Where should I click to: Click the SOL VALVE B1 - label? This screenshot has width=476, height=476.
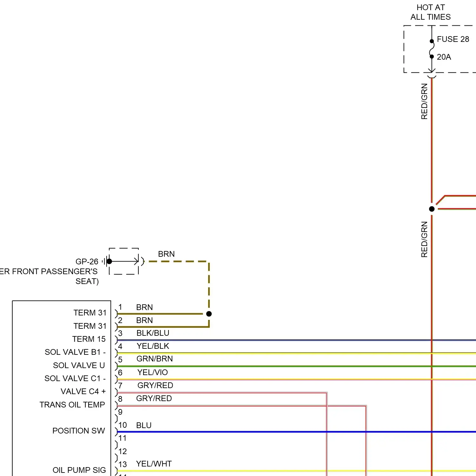tap(75, 352)
